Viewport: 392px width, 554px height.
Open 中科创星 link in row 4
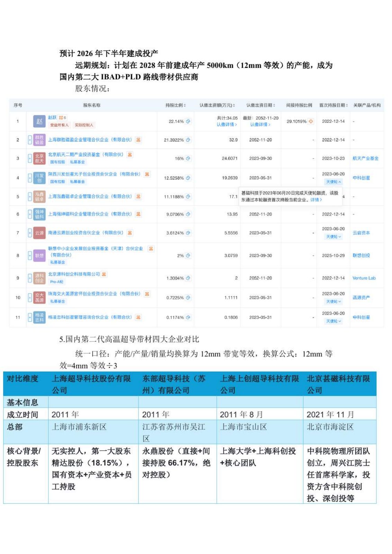coord(361,178)
